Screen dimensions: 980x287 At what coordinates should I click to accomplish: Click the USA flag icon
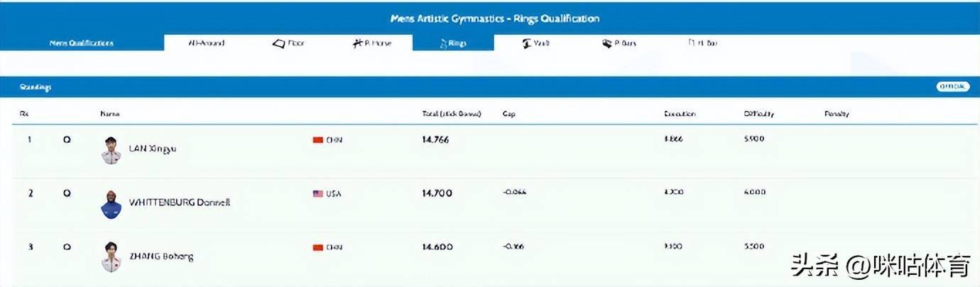coord(318,193)
